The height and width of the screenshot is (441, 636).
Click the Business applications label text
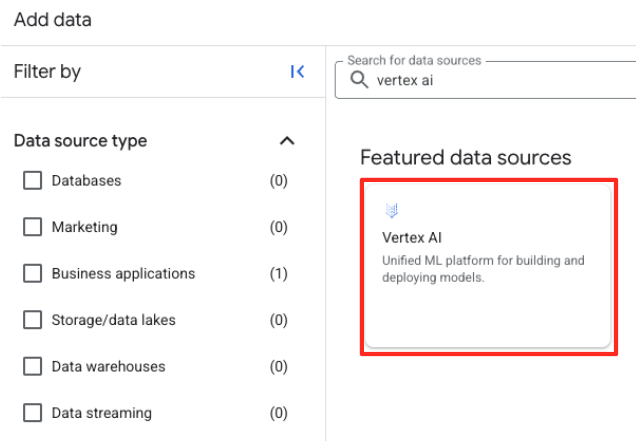[x=123, y=274]
